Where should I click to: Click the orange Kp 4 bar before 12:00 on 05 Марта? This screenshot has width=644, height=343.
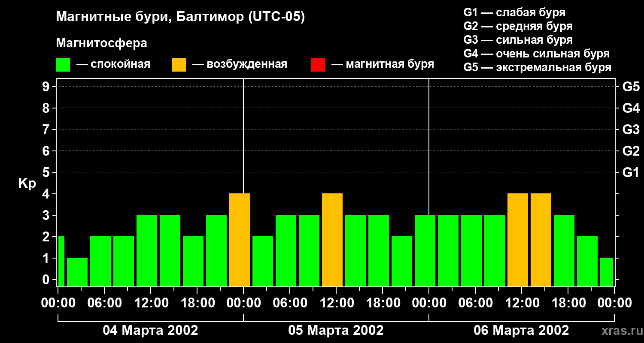point(332,240)
